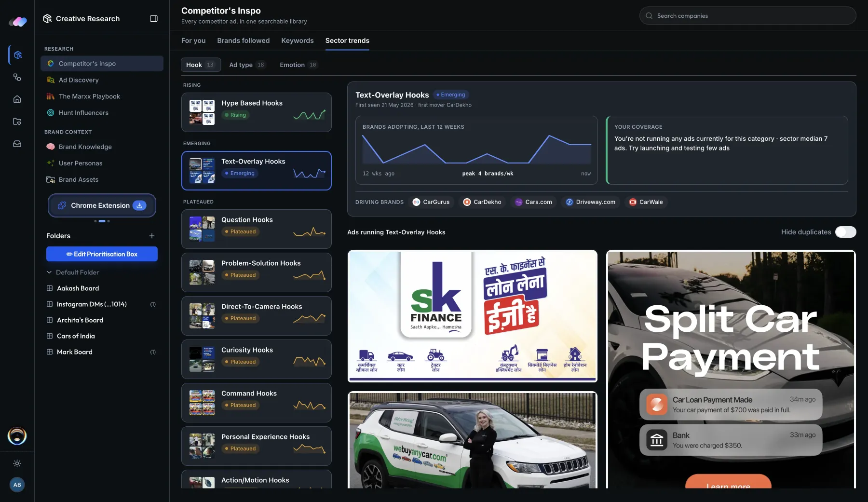Click the Creative Research header icon
868x502 pixels.
point(47,18)
